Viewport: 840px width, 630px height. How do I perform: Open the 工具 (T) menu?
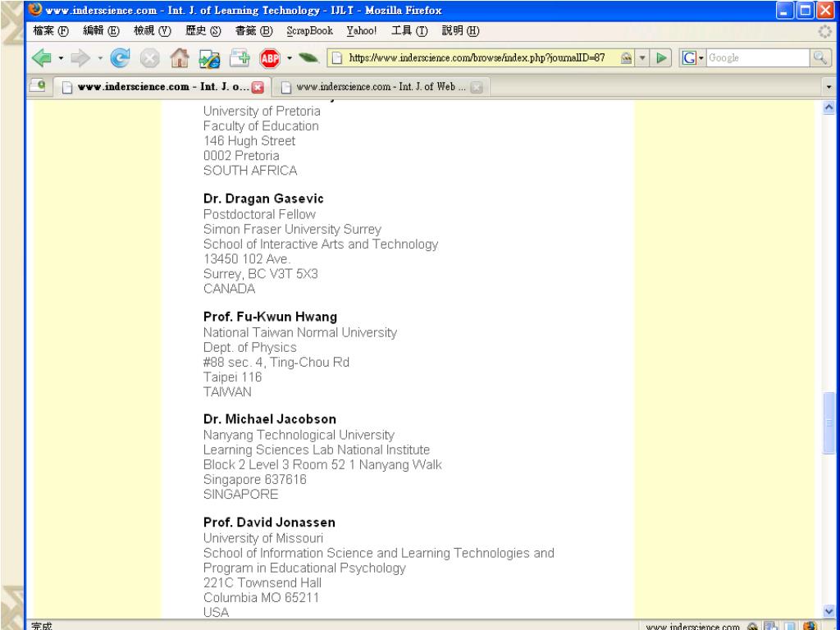[409, 31]
